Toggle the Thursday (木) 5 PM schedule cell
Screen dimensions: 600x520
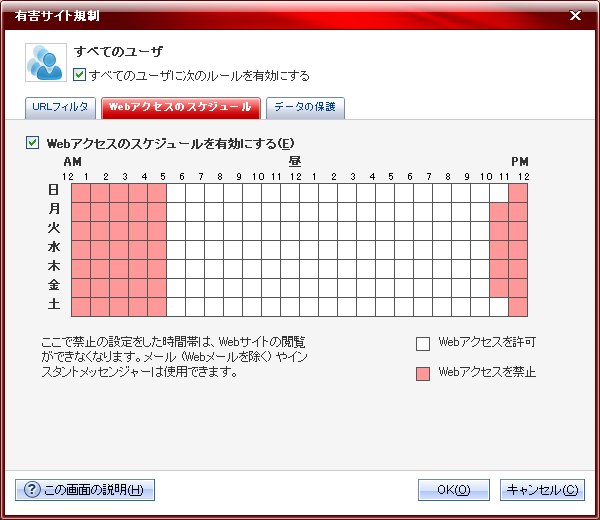point(404,269)
